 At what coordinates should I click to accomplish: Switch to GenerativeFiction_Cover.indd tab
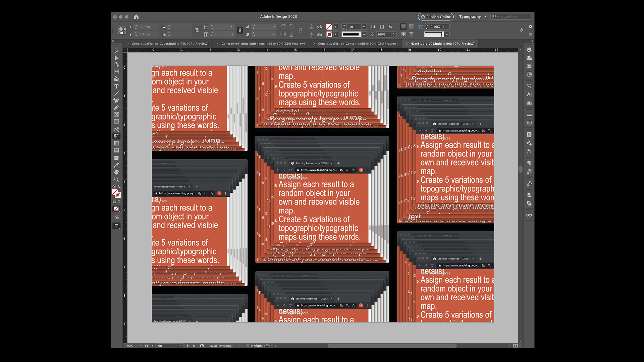tap(170, 44)
